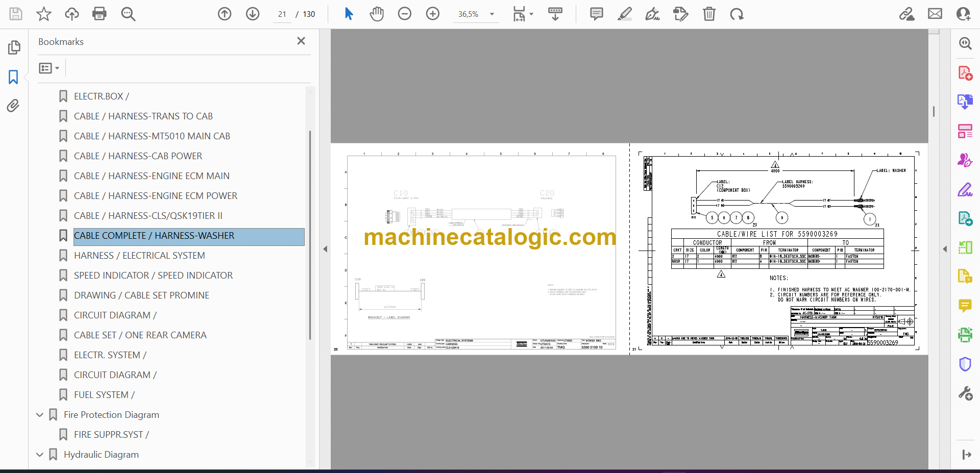Toggle the Bookmarks panel icon in sidebar
Screen dimensions: 980x473
coord(13,77)
